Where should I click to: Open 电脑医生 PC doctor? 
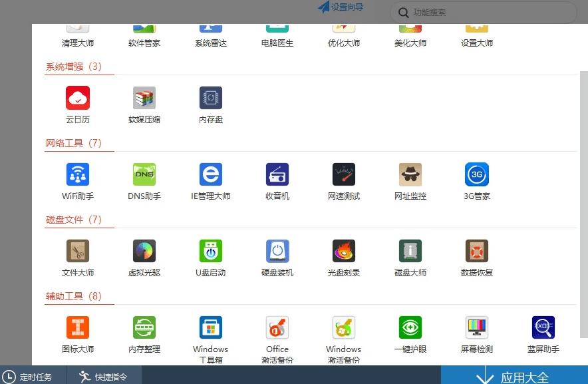tap(277, 36)
